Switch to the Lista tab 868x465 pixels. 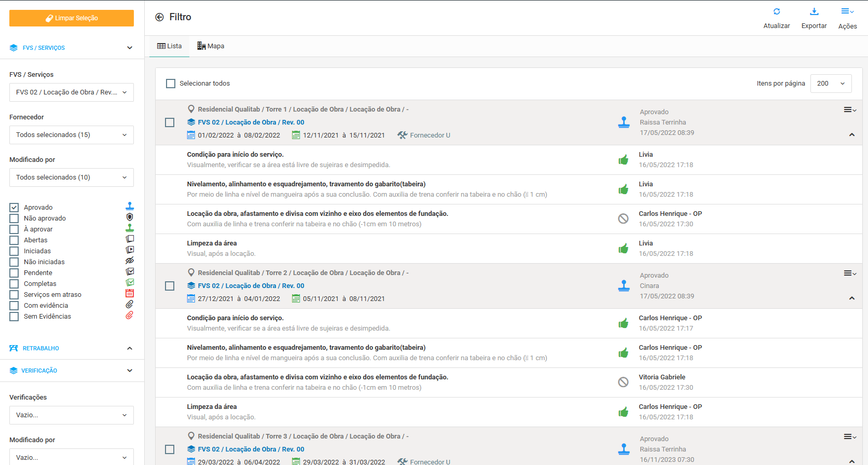point(170,46)
